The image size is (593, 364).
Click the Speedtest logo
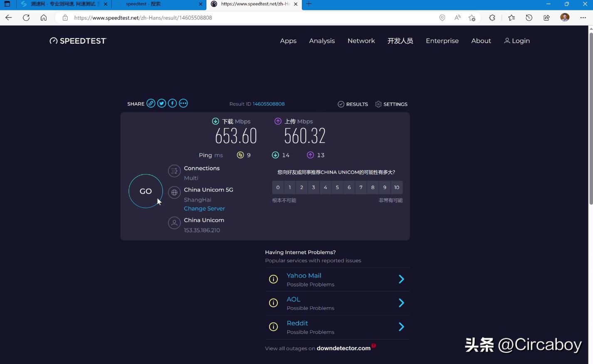78,41
